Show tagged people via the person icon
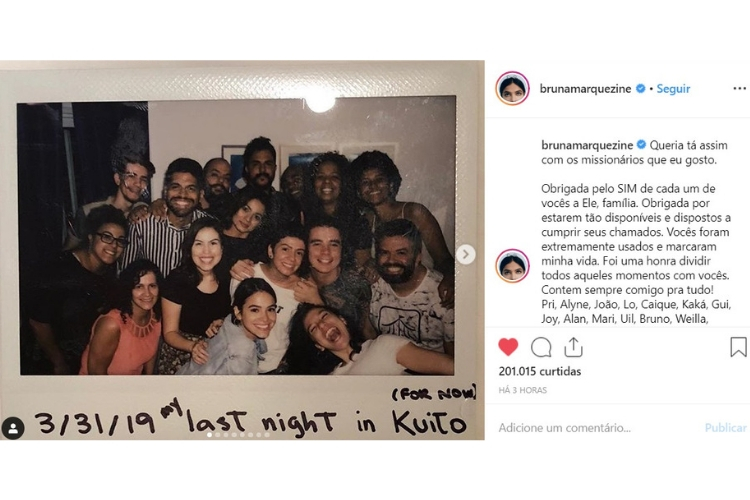This screenshot has height=500, width=750. pyautogui.click(x=13, y=428)
